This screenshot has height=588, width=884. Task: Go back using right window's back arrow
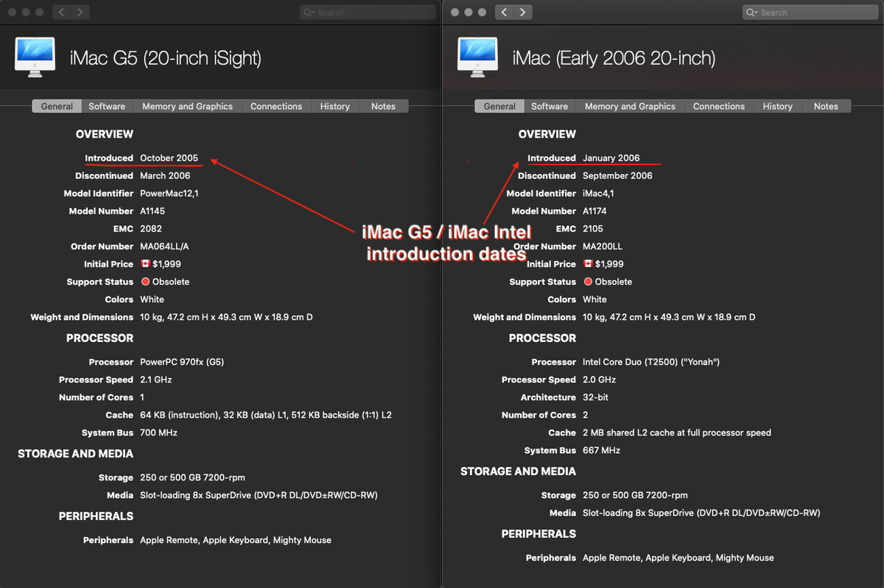(505, 13)
